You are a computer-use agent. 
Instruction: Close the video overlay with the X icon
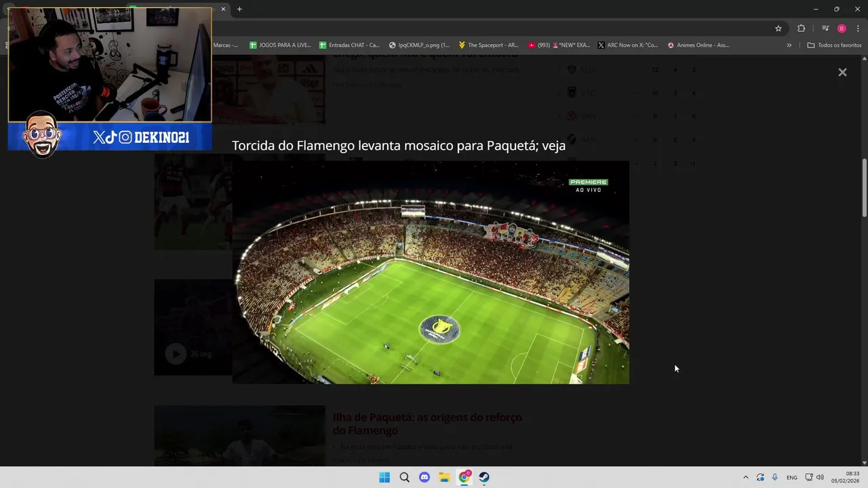coord(842,72)
